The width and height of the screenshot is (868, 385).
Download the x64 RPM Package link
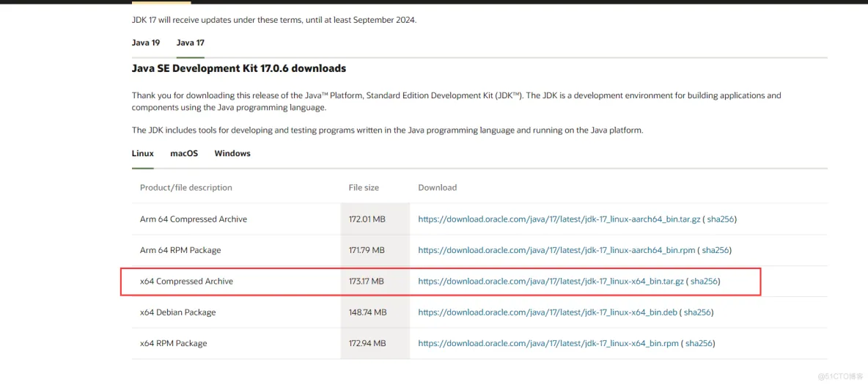tap(548, 343)
